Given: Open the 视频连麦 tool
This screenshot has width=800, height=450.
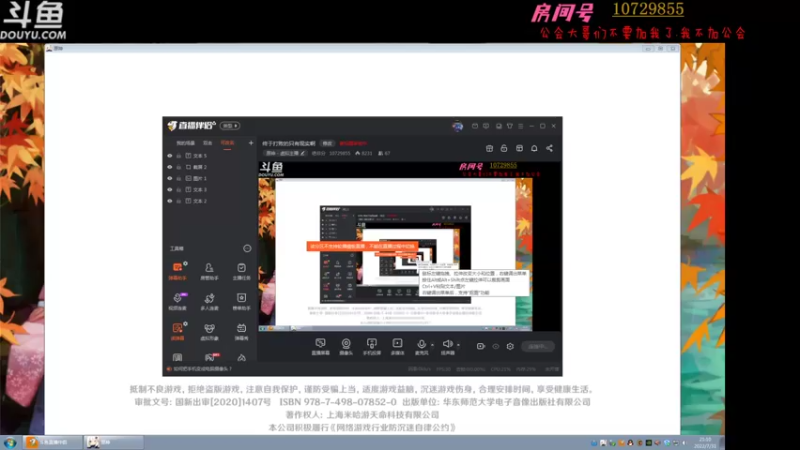Looking at the screenshot, I should tap(178, 302).
